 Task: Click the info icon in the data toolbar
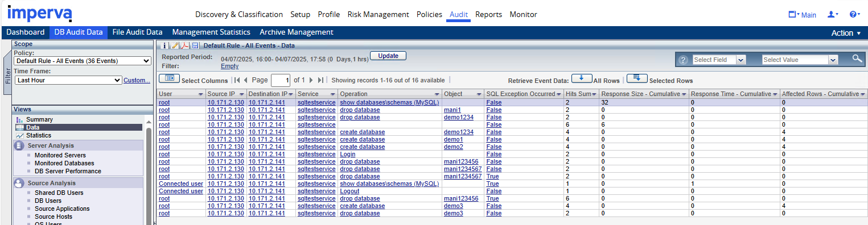[164, 45]
